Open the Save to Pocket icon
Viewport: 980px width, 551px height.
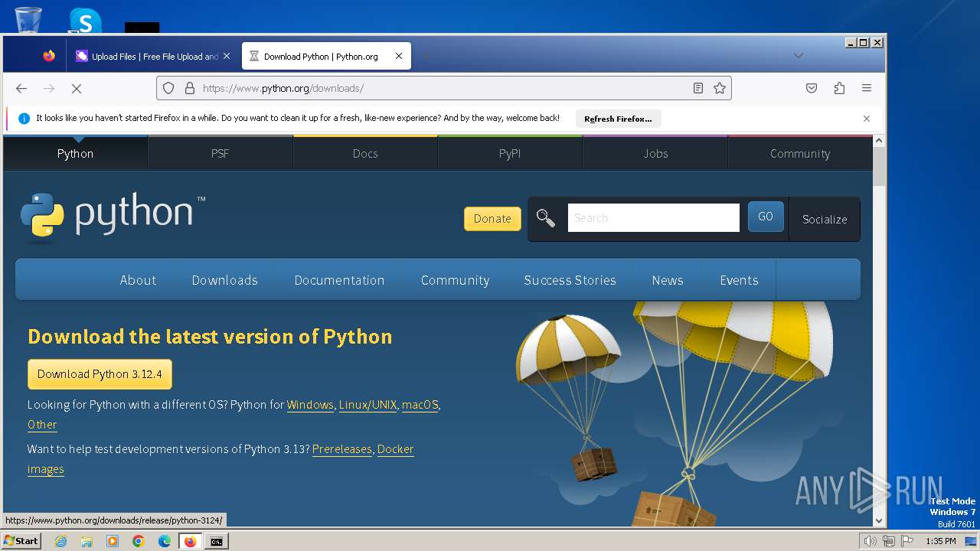(x=812, y=88)
